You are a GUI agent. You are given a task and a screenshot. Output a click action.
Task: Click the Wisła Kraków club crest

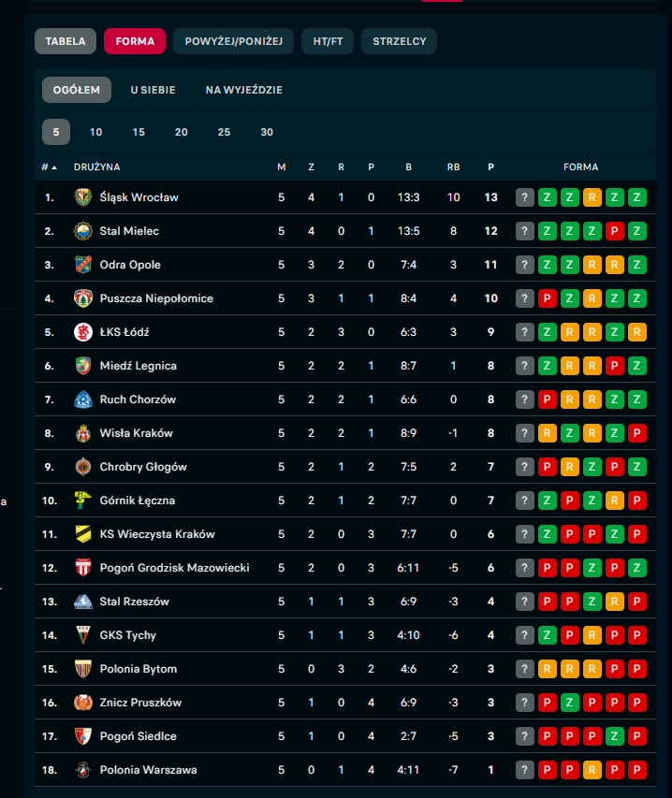pyautogui.click(x=82, y=433)
